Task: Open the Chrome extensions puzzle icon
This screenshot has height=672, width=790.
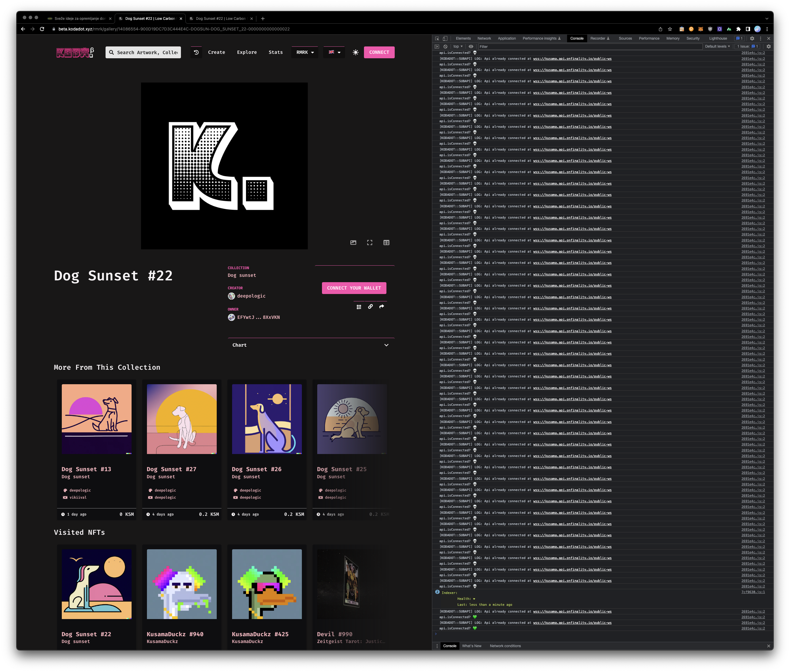Action: point(738,29)
